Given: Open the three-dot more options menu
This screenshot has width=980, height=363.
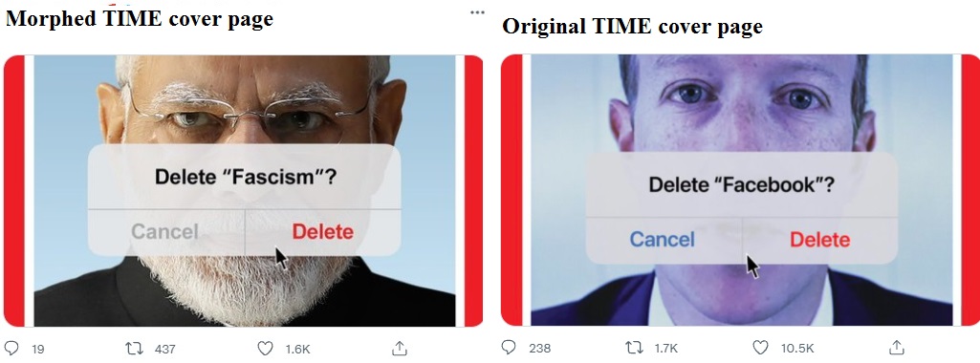Looking at the screenshot, I should click(x=477, y=11).
